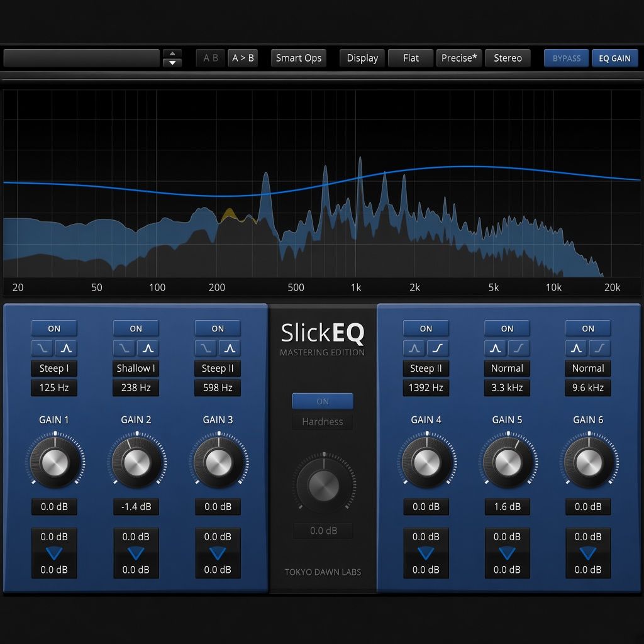Click the GAIN 4 knob
644x644 pixels.
coord(427,462)
